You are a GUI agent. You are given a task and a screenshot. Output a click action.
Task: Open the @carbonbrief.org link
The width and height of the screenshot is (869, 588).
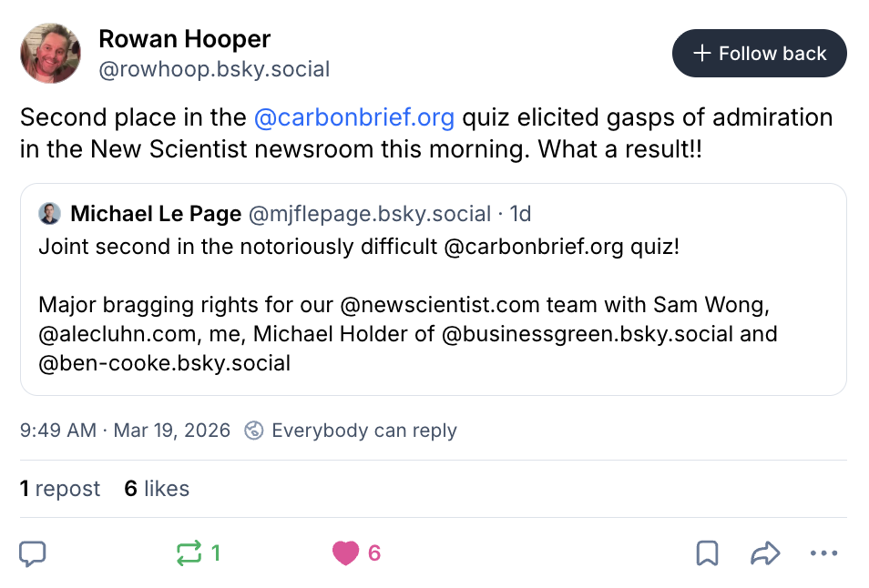pos(354,117)
